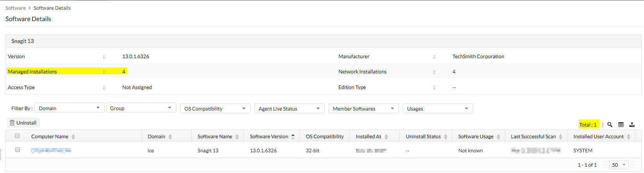Click the ios domain cell
This screenshot has height=173, width=644.
151,150
